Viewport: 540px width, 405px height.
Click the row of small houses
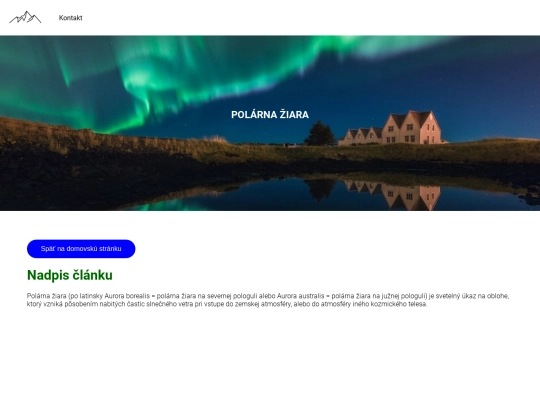tap(360, 136)
